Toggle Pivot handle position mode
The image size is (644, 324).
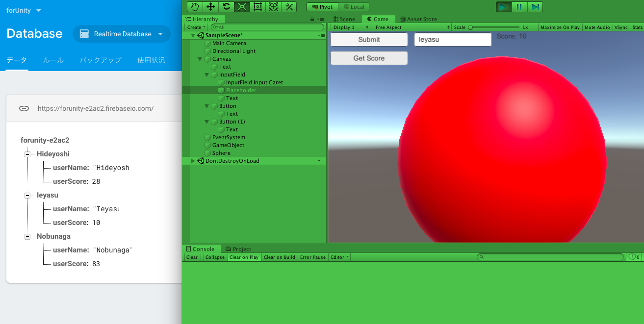[x=322, y=7]
